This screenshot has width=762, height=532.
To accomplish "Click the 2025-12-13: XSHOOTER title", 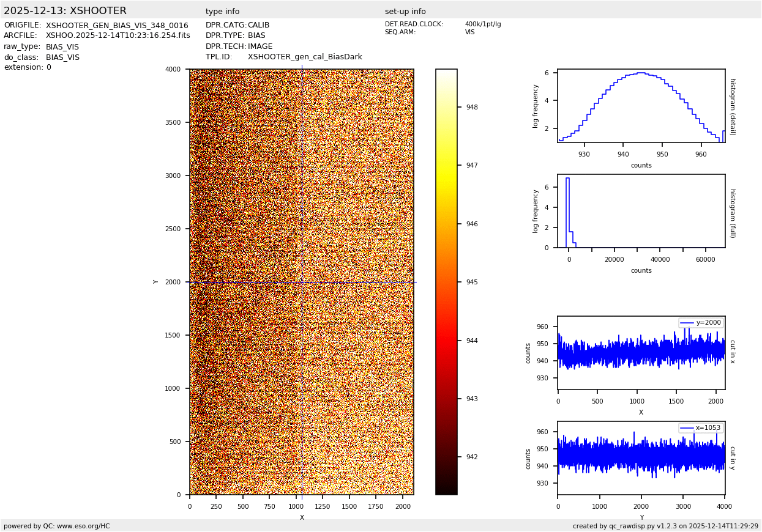I will coord(65,11).
